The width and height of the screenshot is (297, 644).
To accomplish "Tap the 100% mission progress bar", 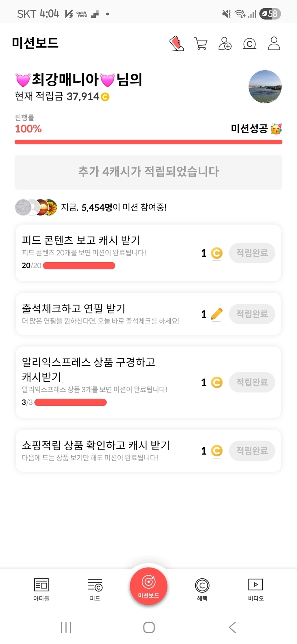I will 148,142.
